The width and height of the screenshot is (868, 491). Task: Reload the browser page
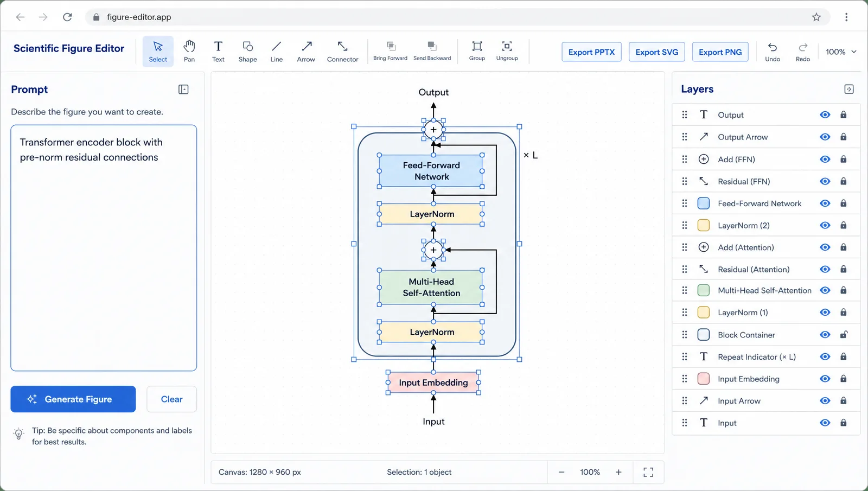[x=67, y=17]
